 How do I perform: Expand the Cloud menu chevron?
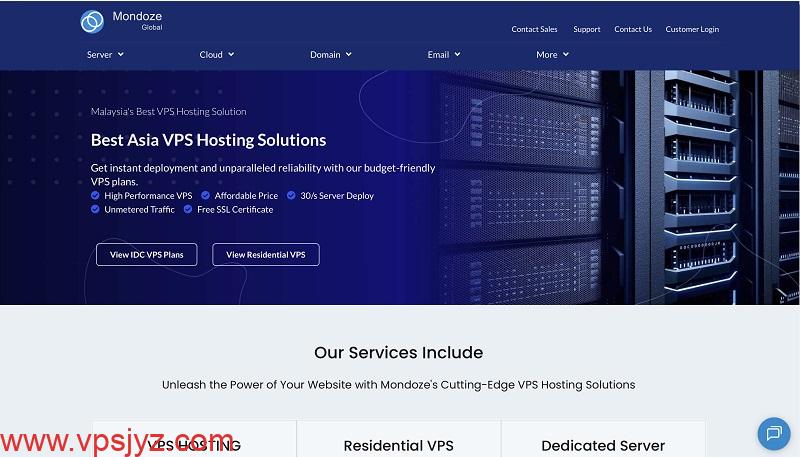click(x=231, y=54)
